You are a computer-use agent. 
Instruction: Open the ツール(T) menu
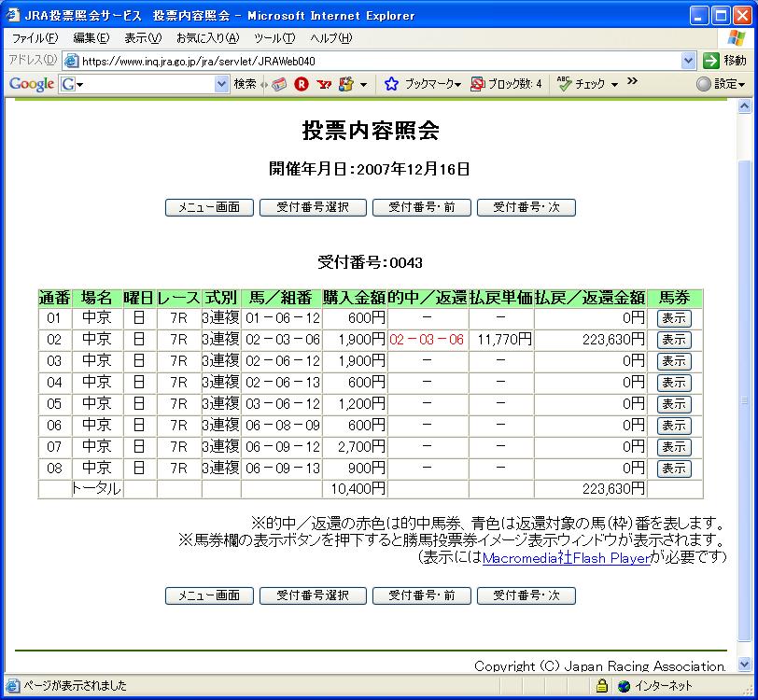click(274, 38)
